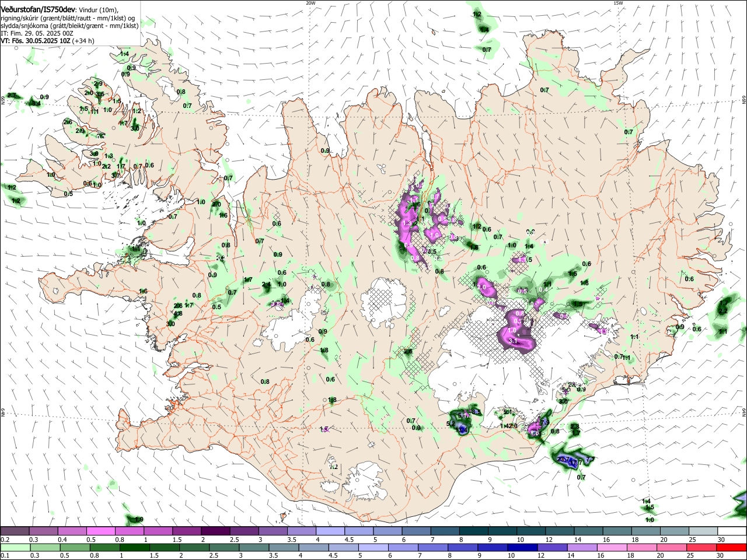
Task: Select bright pink upper legend swatch between 0.5 and 0.8
Action: 101,531
